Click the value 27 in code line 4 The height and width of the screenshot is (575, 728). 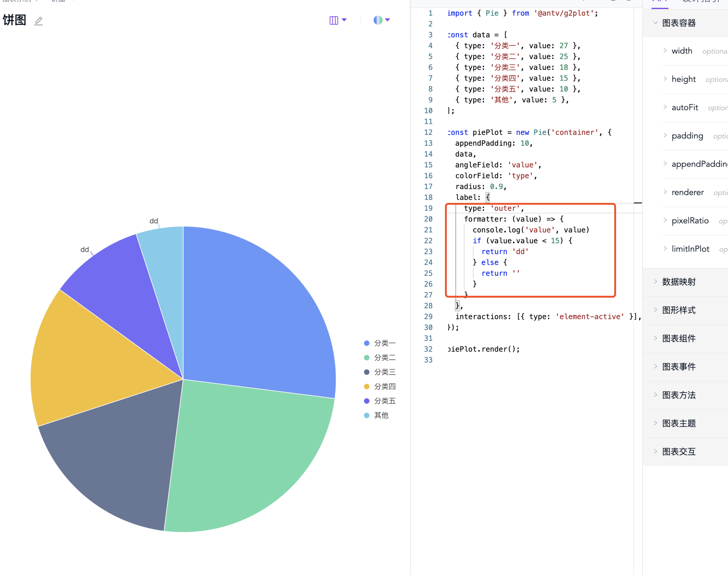coord(564,45)
